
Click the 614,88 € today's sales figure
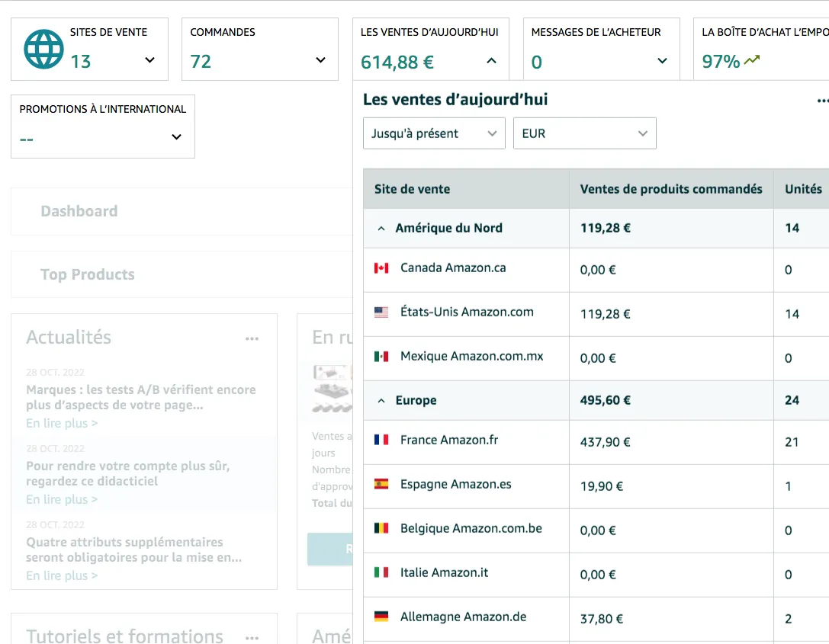397,62
